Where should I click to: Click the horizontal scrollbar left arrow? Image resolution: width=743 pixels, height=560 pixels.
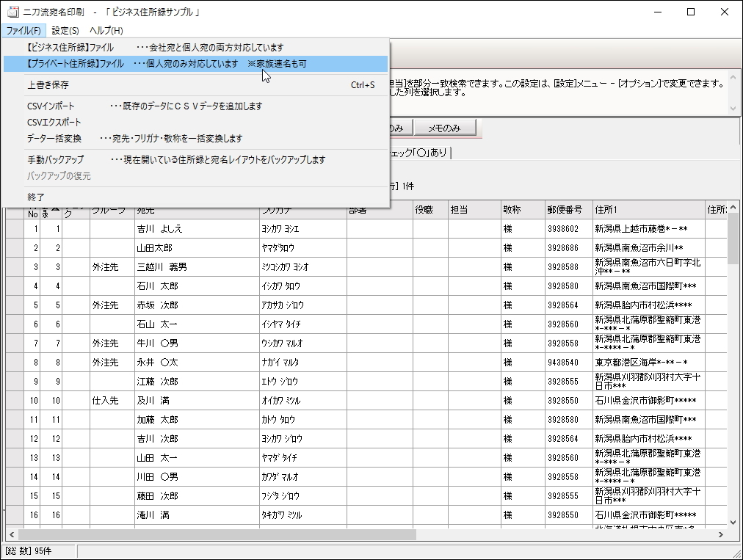click(12, 534)
